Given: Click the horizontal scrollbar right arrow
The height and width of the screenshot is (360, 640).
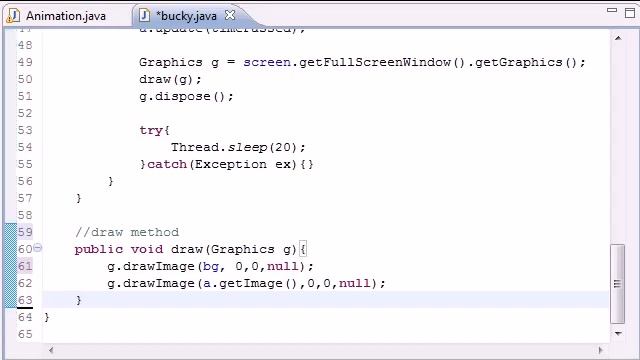Looking at the screenshot, I should [600, 350].
